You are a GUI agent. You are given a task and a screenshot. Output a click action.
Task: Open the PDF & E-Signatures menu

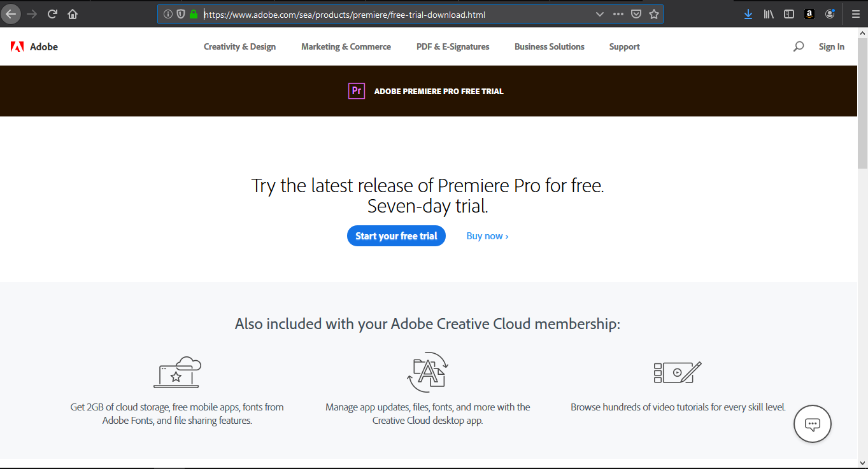[x=453, y=46]
